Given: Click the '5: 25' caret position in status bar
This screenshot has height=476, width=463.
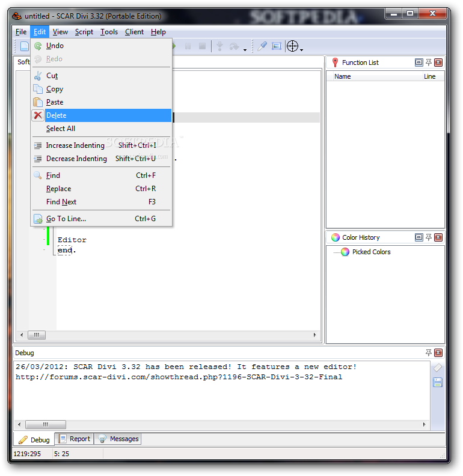Looking at the screenshot, I should pos(61,454).
